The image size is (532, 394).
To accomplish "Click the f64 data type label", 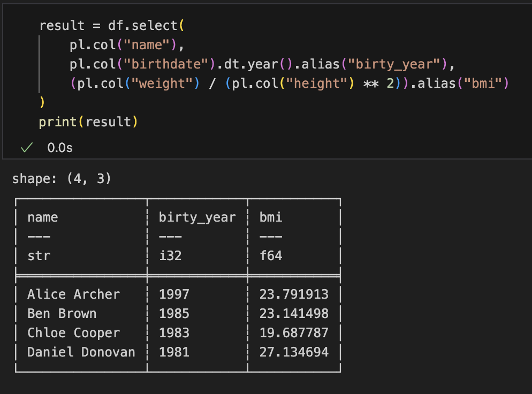I will point(271,255).
